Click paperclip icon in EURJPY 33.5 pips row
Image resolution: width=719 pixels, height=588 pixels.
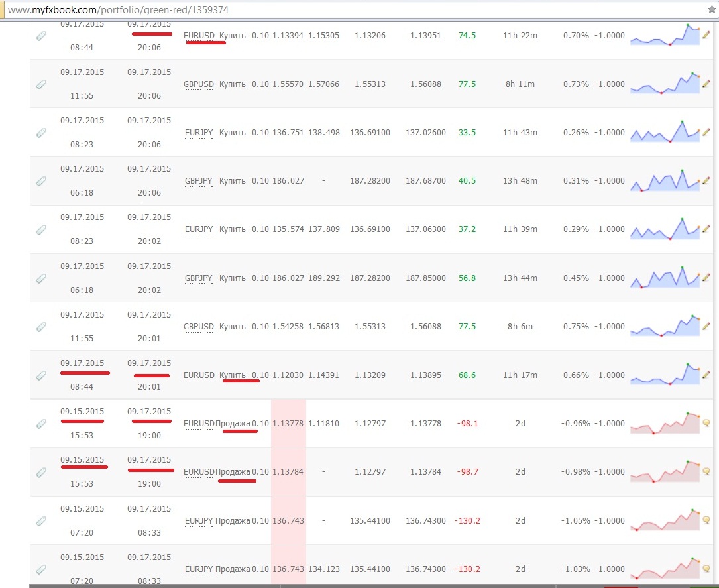41,133
